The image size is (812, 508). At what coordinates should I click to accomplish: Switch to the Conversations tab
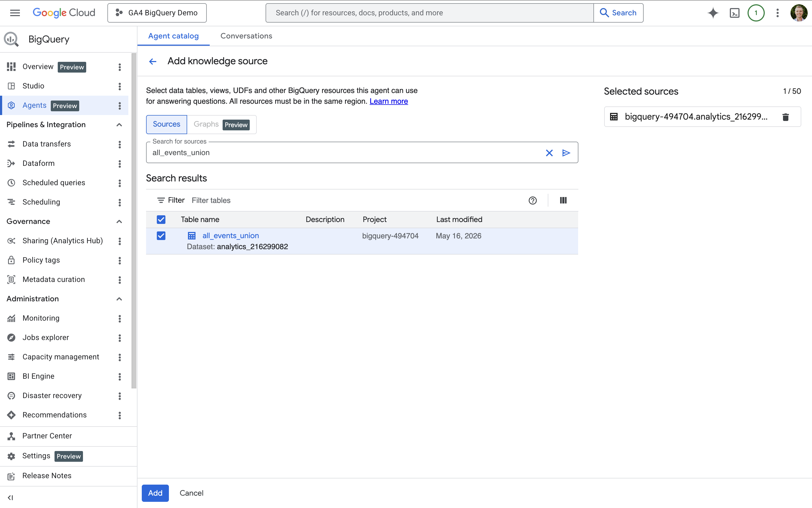tap(246, 36)
